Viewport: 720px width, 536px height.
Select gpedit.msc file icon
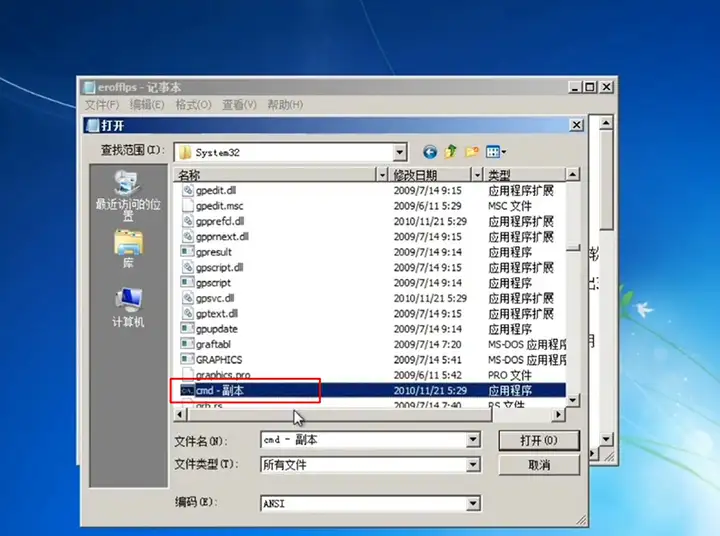[187, 206]
